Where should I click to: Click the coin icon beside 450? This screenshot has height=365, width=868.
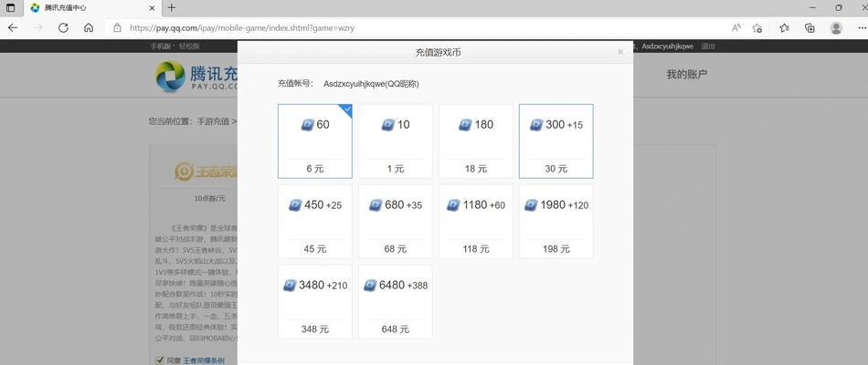point(296,205)
